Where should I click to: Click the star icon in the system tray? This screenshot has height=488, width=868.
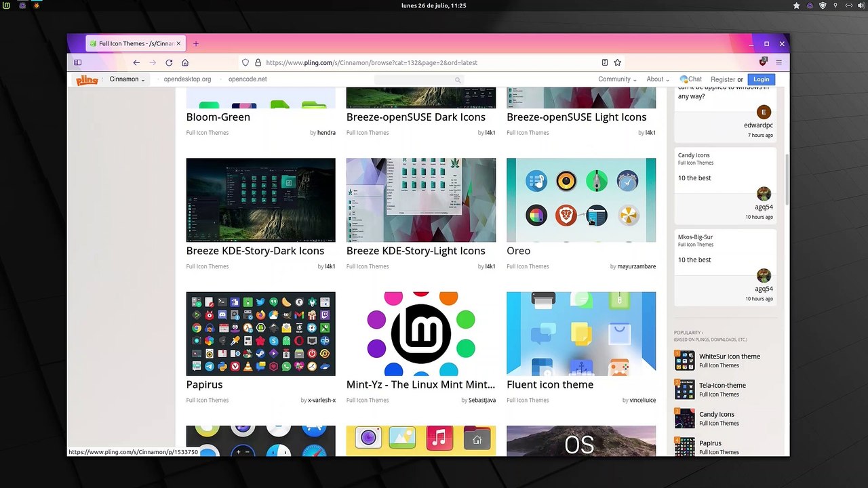[797, 5]
